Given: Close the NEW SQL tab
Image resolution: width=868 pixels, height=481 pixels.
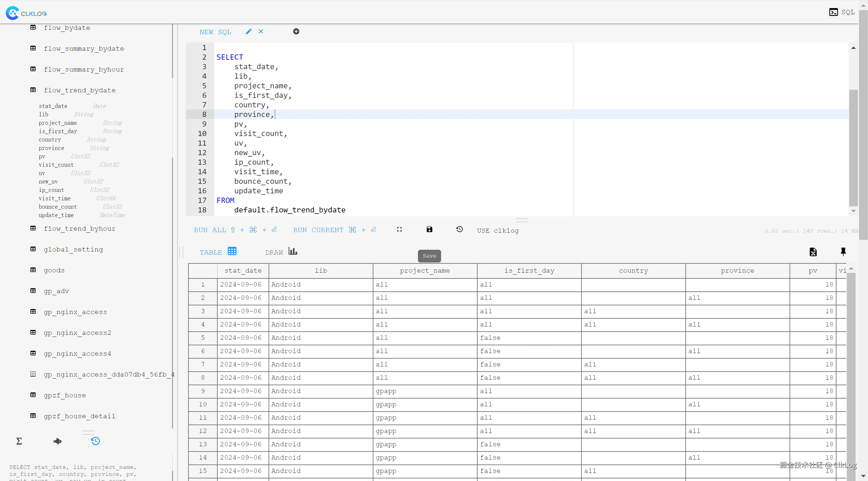Looking at the screenshot, I should [261, 32].
